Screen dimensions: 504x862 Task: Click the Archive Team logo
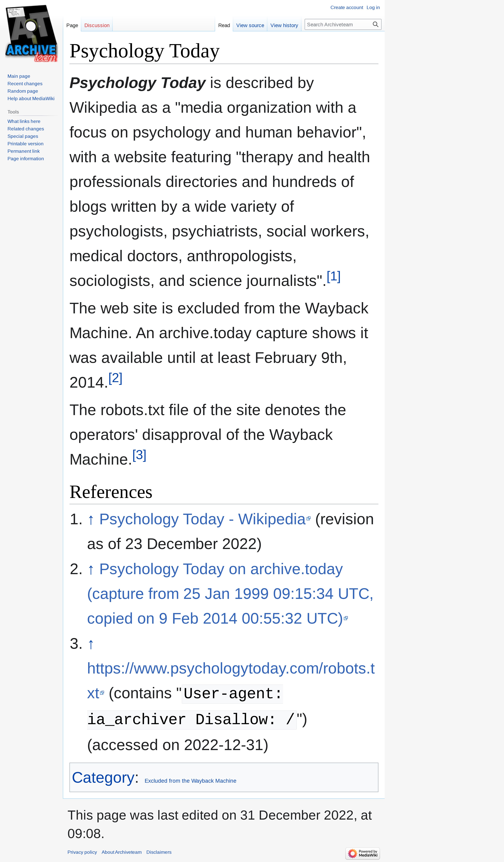(x=31, y=34)
